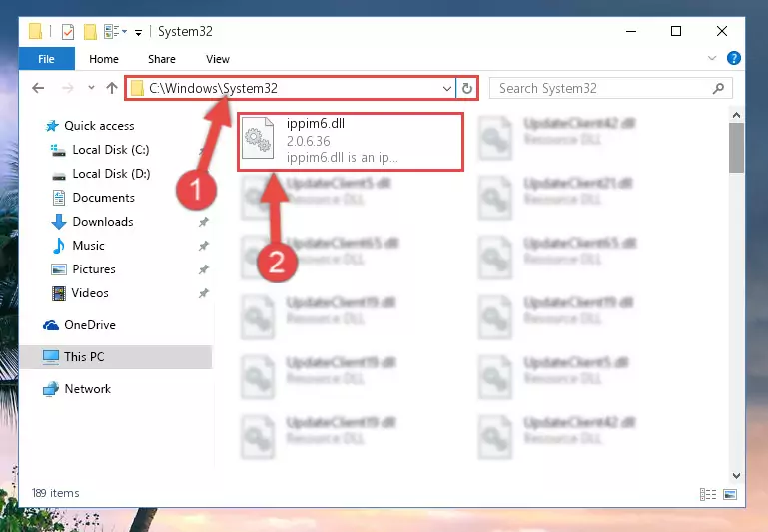The height and width of the screenshot is (532, 768).
Task: Select Network in navigation pane
Action: 88,389
